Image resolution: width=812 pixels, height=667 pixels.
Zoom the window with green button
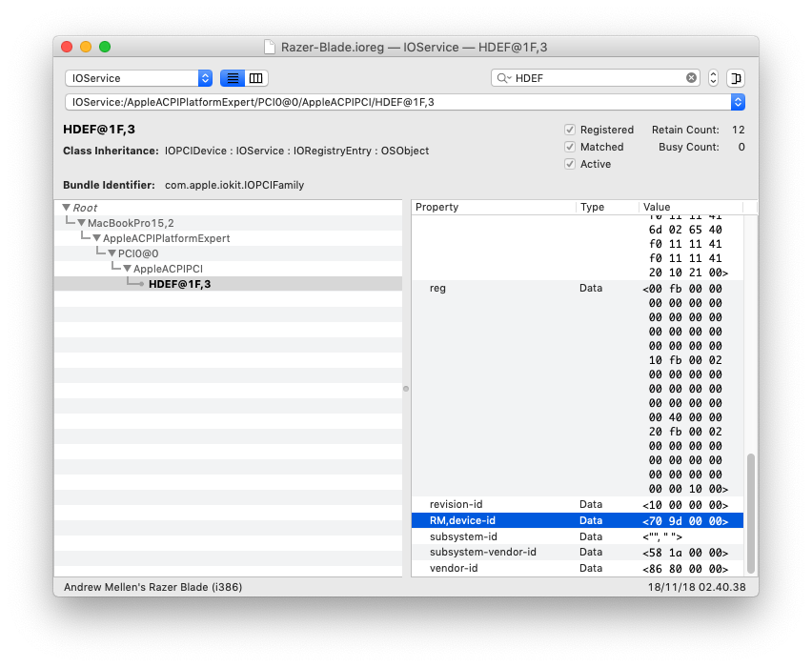pyautogui.click(x=105, y=47)
